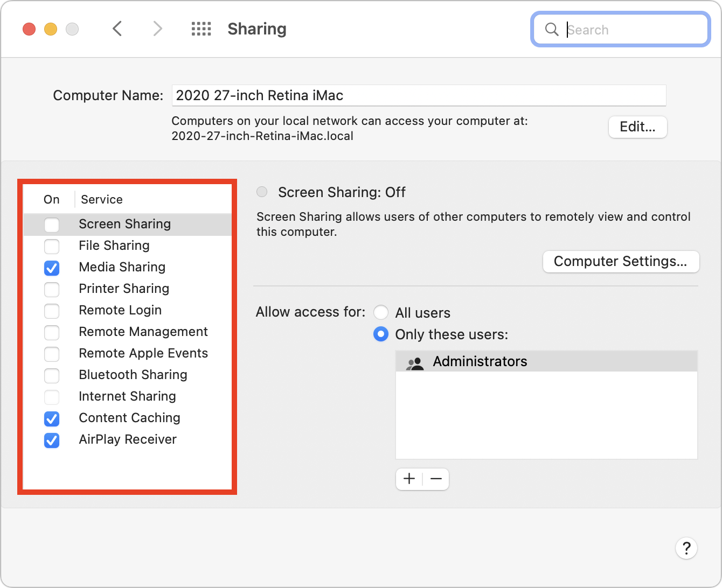Click the back navigation arrow
The image size is (722, 588).
point(117,29)
